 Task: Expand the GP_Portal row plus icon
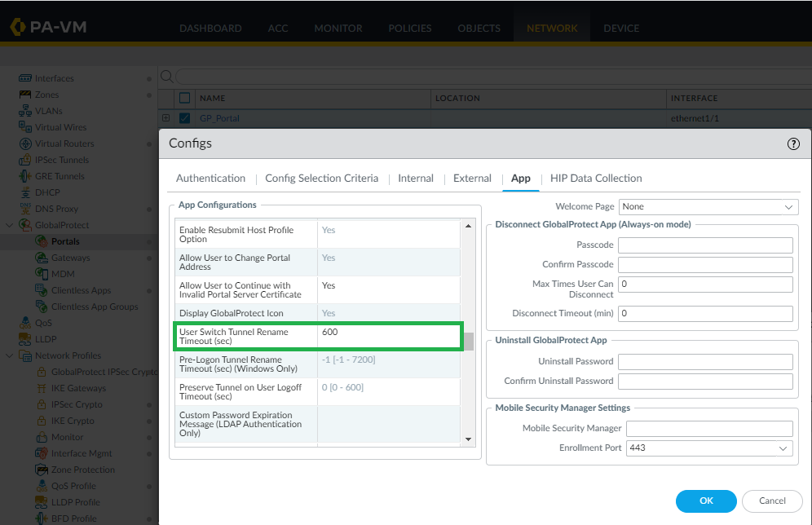(166, 118)
